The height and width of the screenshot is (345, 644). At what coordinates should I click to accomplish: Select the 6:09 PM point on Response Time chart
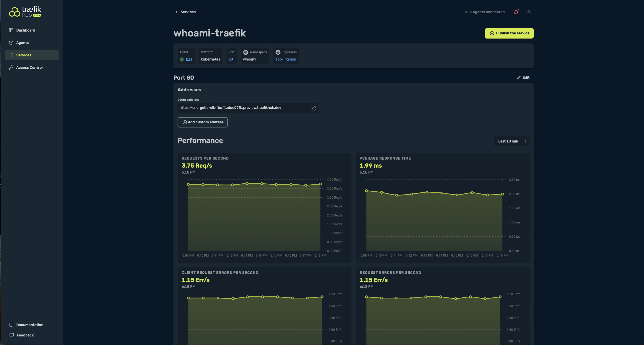tap(366, 191)
